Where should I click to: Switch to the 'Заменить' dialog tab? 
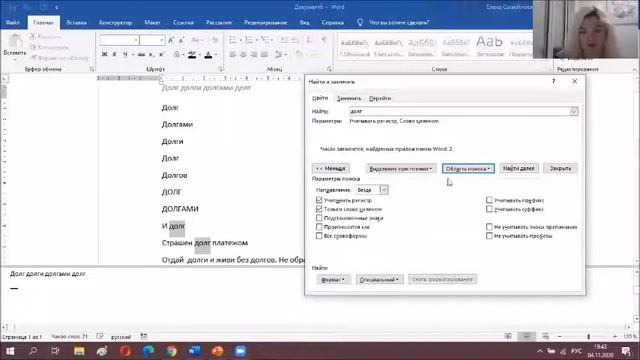point(349,98)
